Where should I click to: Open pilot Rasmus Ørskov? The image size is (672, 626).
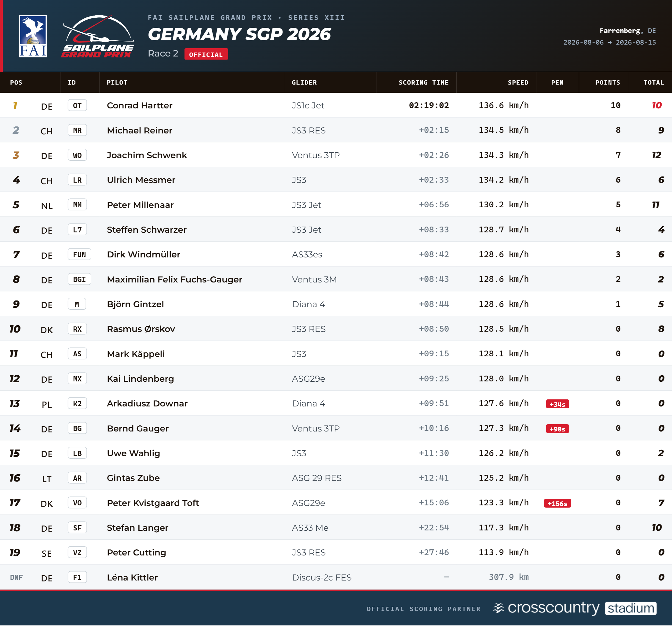point(141,329)
